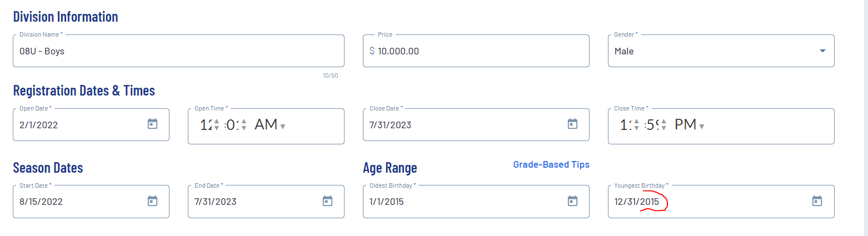Image resolution: width=868 pixels, height=236 pixels.
Task: Open the PM selector for Close Time
Action: point(690,125)
